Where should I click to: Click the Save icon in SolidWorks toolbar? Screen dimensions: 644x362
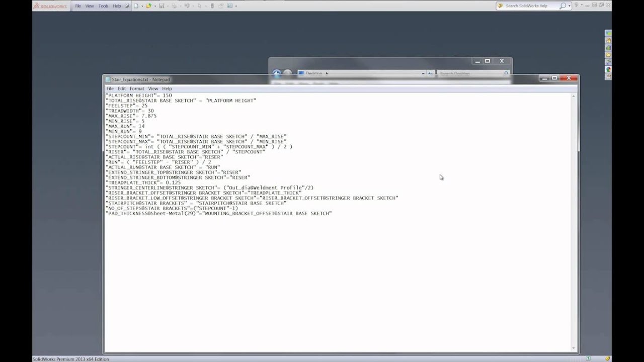pyautogui.click(x=162, y=6)
